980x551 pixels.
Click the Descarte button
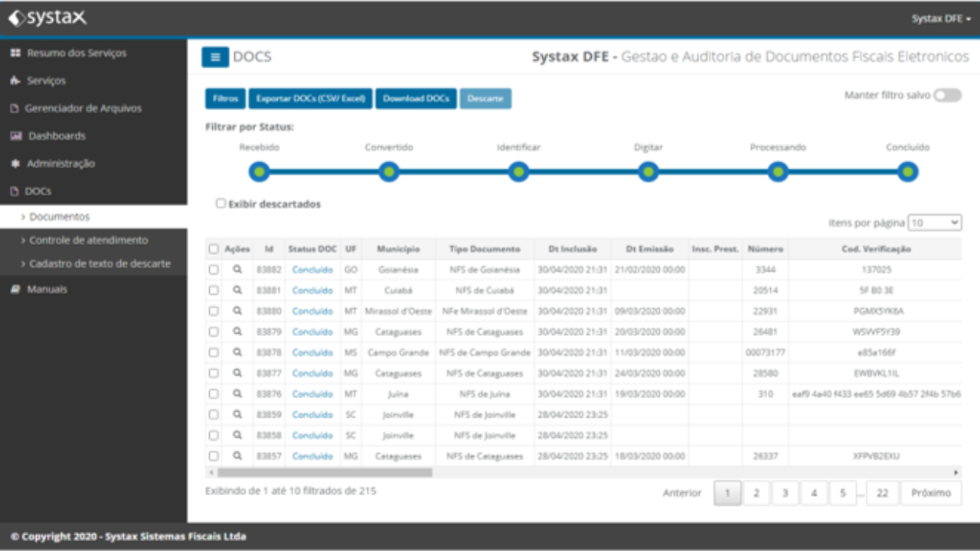click(485, 99)
